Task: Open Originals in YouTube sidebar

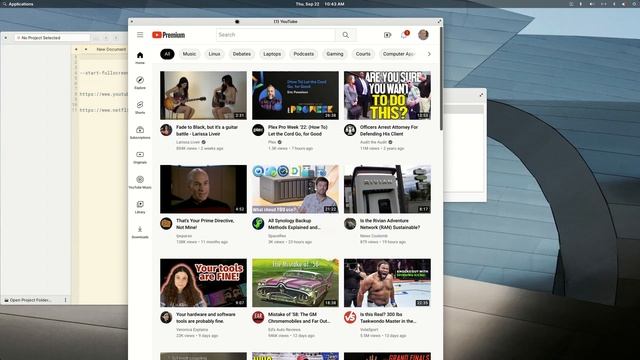Action: [140, 157]
